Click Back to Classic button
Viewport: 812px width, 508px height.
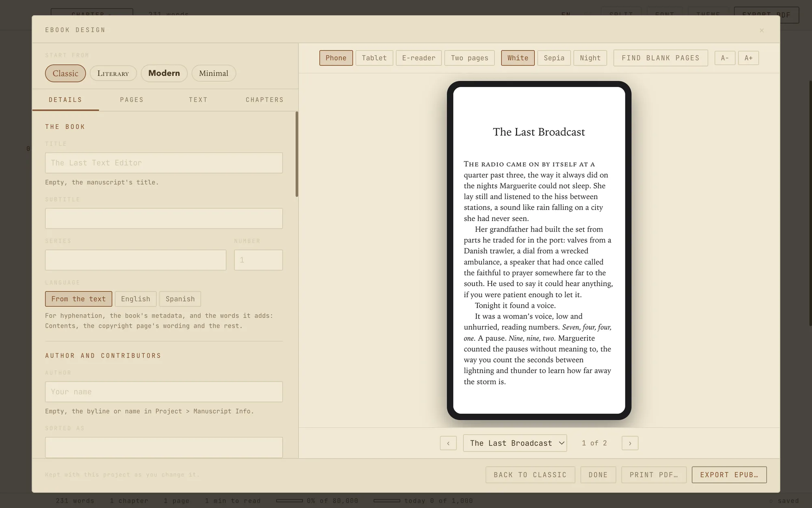[530, 475]
